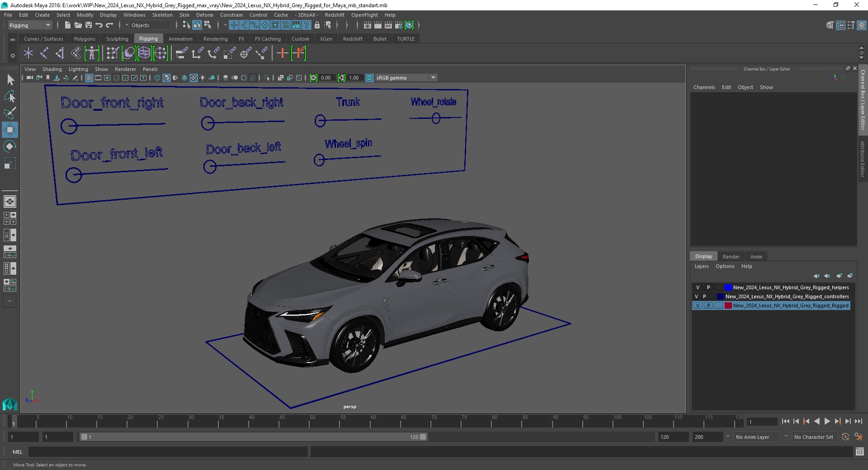Image resolution: width=868 pixels, height=470 pixels.
Task: Activate the Rotate tool in the toolbox
Action: coord(10,146)
